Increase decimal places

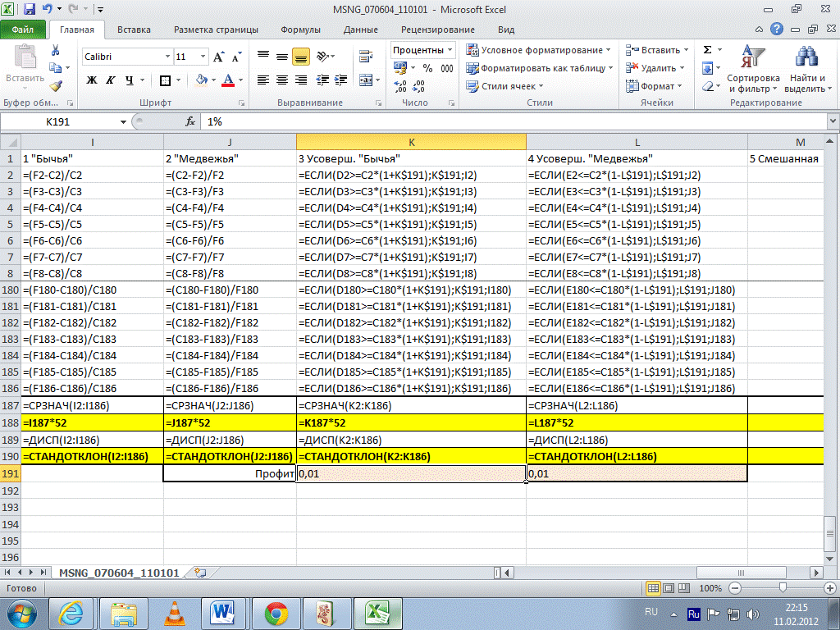click(400, 86)
